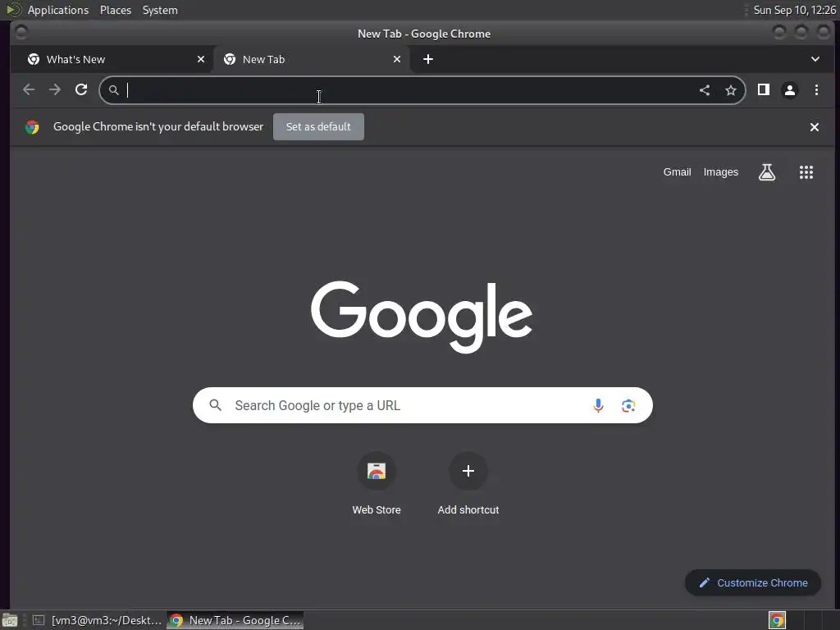Click the Google logo
840x630 pixels.
point(422,316)
